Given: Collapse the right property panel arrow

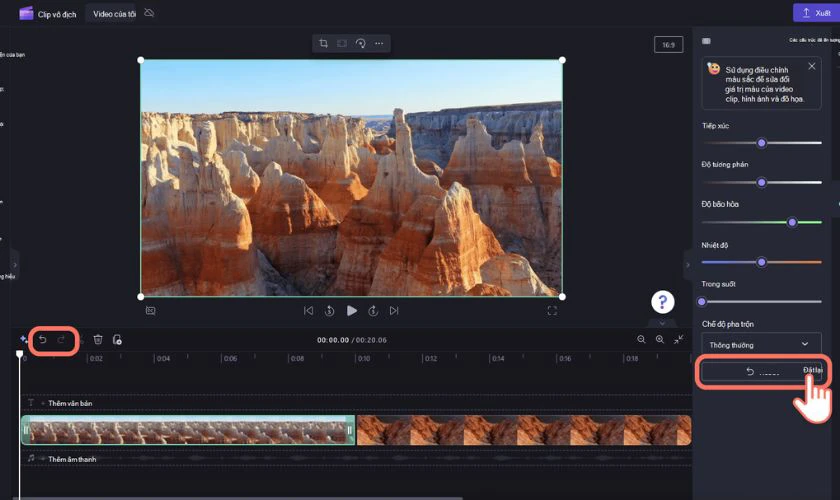Looking at the screenshot, I should coord(688,265).
